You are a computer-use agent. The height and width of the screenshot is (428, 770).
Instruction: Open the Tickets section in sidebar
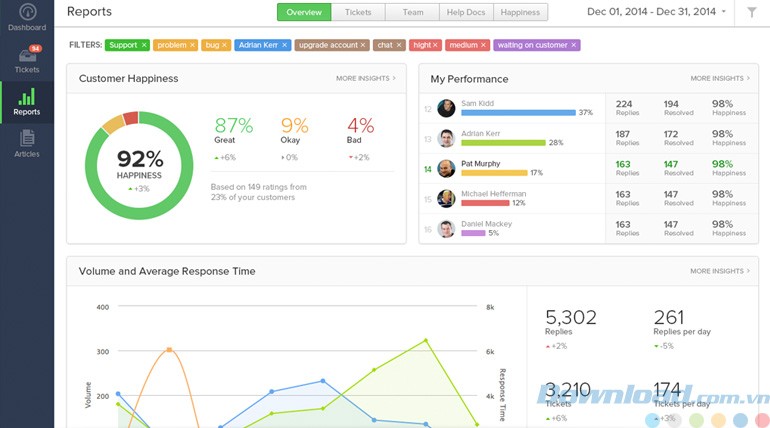click(27, 58)
